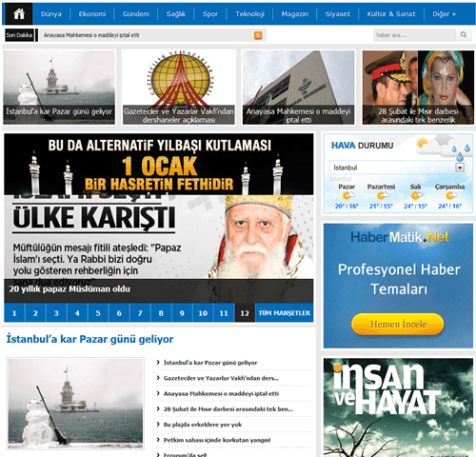Viewport: 476px width, 457px height.
Task: Click the home icon in navigation bar
Action: pyautogui.click(x=19, y=14)
